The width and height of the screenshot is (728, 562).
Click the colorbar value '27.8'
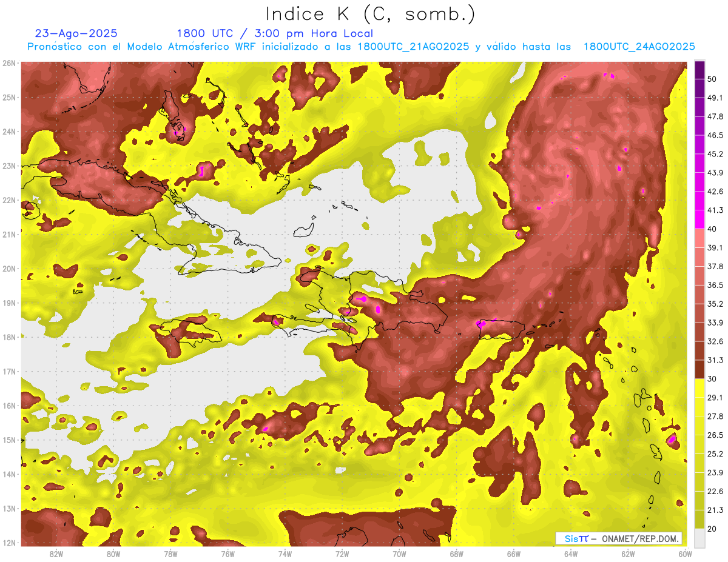715,416
